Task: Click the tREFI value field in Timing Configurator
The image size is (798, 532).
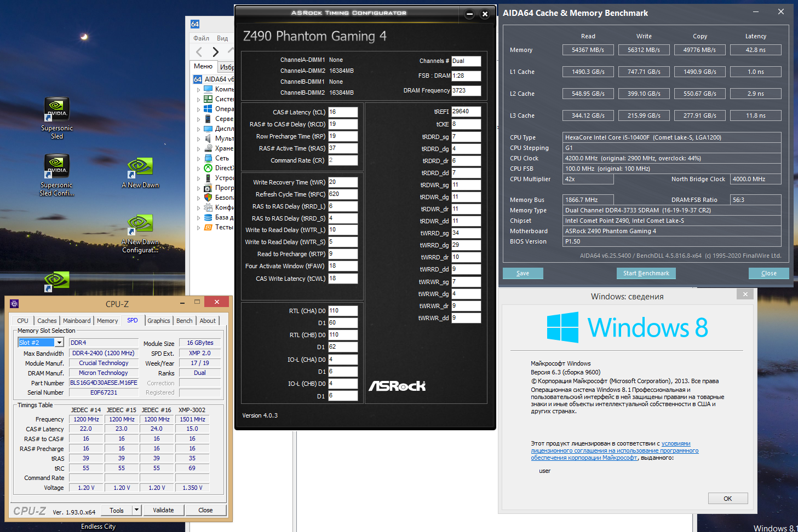Action: click(x=466, y=112)
